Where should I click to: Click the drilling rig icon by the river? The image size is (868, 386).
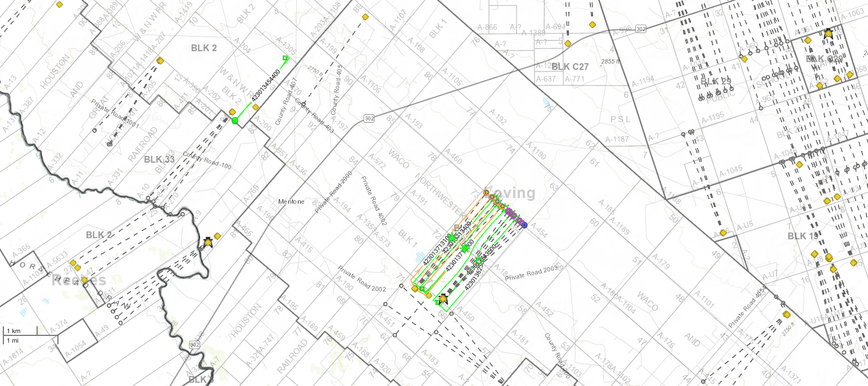[208, 241]
